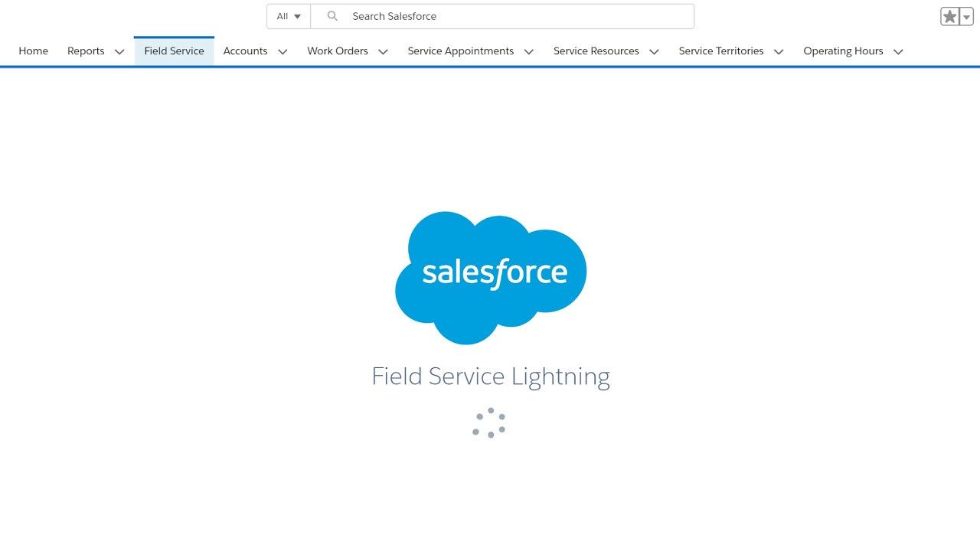The width and height of the screenshot is (980, 551).
Task: Click the search magnifier icon
Action: [332, 16]
